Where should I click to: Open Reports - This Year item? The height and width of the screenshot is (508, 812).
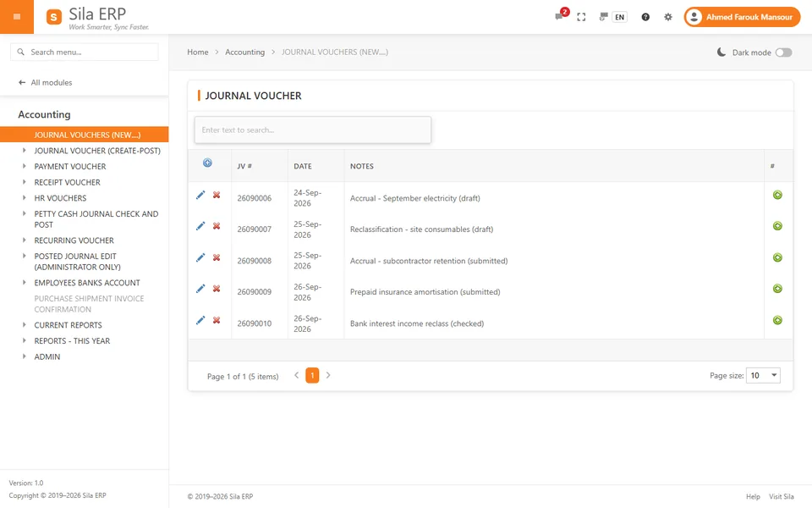[72, 341]
